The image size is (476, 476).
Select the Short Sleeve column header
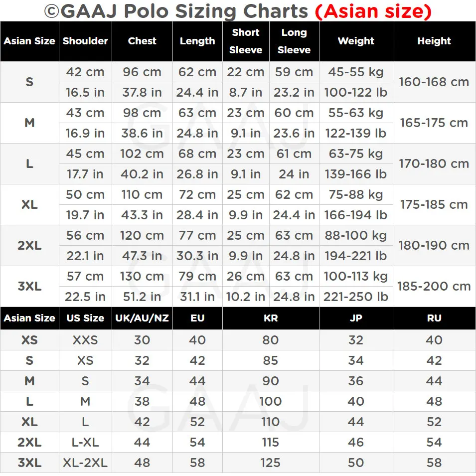(x=246, y=41)
